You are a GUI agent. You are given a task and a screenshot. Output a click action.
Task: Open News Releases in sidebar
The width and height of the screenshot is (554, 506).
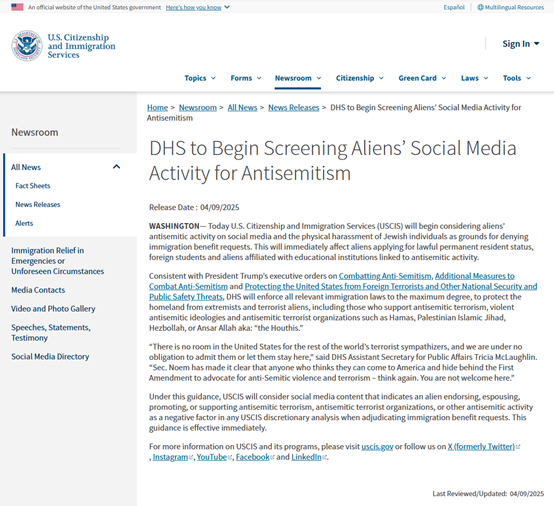(x=38, y=205)
